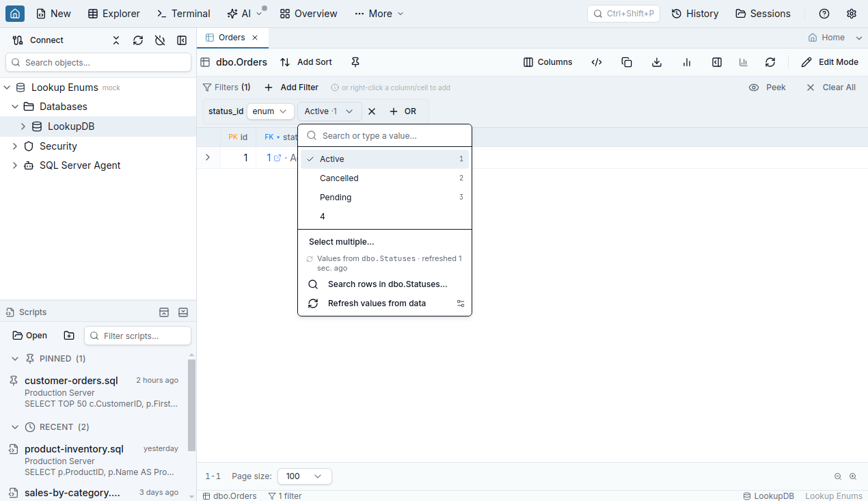Click the home icon in the top bar

[x=15, y=14]
